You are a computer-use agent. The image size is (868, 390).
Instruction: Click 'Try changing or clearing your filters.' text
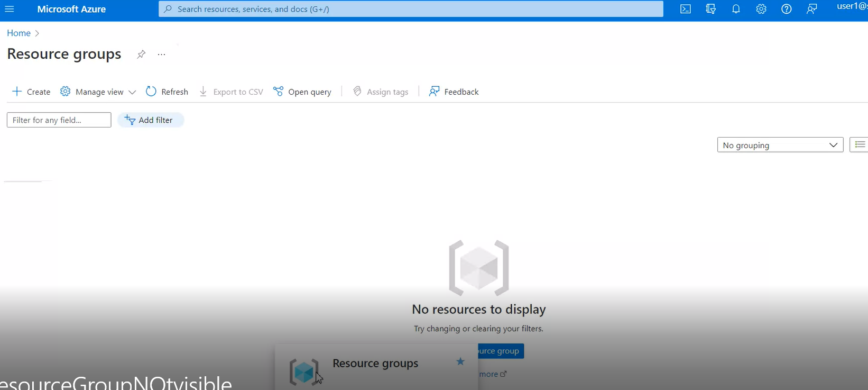[x=479, y=329]
